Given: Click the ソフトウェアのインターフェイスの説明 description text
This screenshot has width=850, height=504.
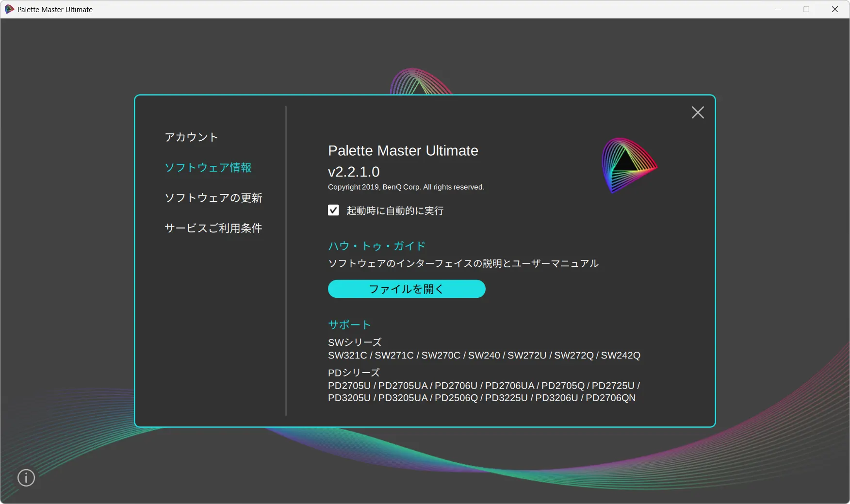Looking at the screenshot, I should click(x=463, y=263).
